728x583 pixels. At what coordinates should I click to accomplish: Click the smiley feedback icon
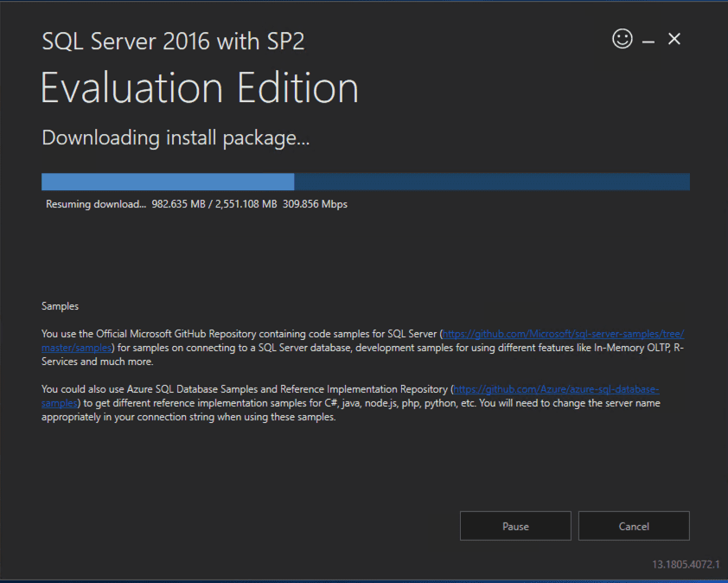pos(622,39)
